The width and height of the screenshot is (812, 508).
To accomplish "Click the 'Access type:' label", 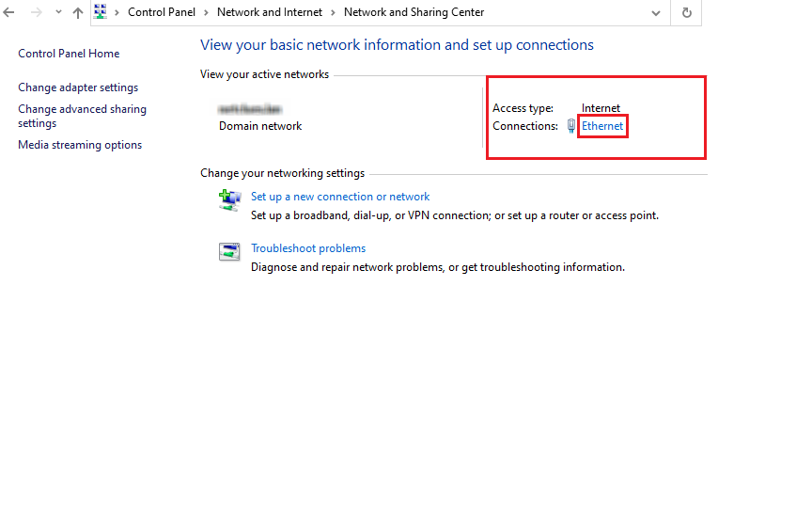I will tap(523, 108).
